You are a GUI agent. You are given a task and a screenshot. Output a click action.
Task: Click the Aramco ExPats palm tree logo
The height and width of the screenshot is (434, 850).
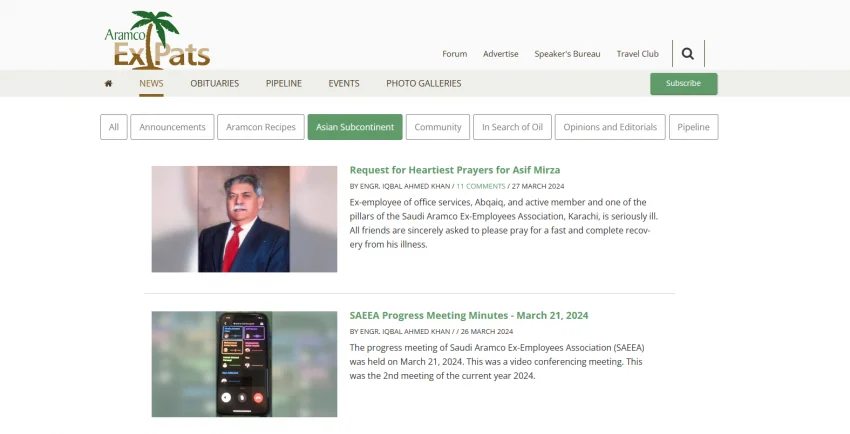(157, 40)
